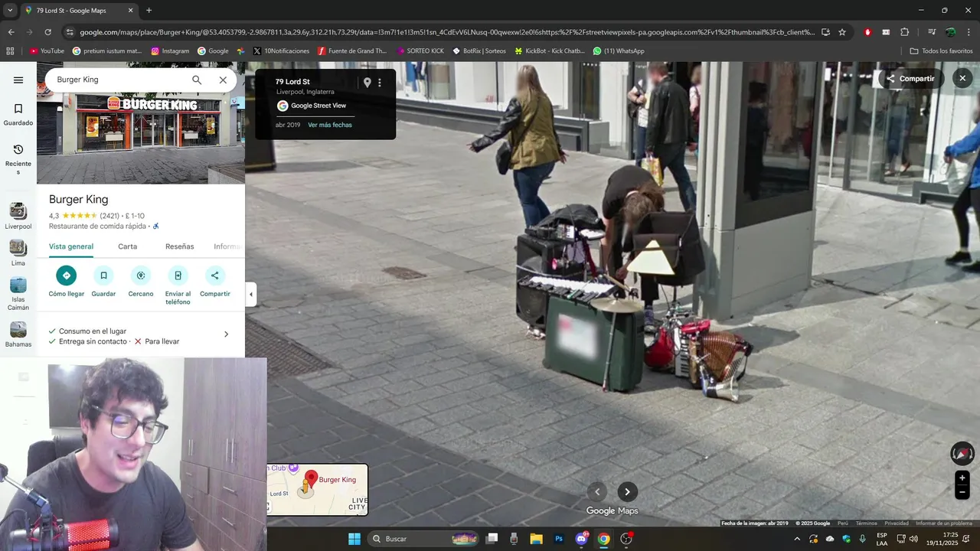Click the volume speaker tray icon
This screenshot has width=980, height=551.
click(x=913, y=539)
